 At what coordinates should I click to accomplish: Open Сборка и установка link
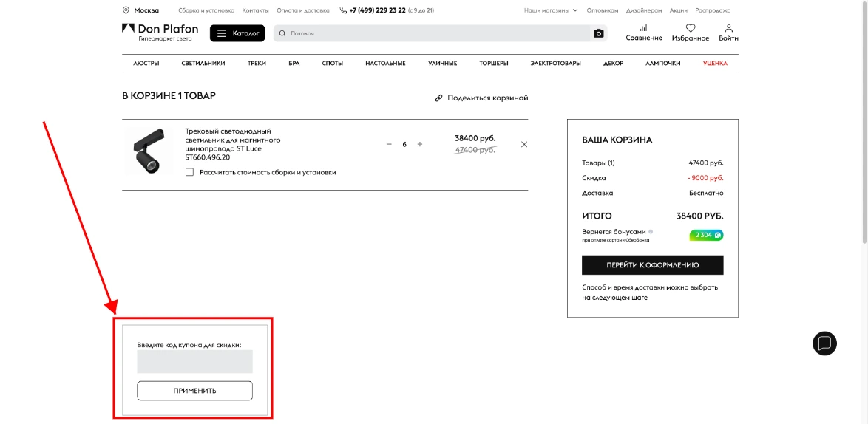click(x=206, y=10)
